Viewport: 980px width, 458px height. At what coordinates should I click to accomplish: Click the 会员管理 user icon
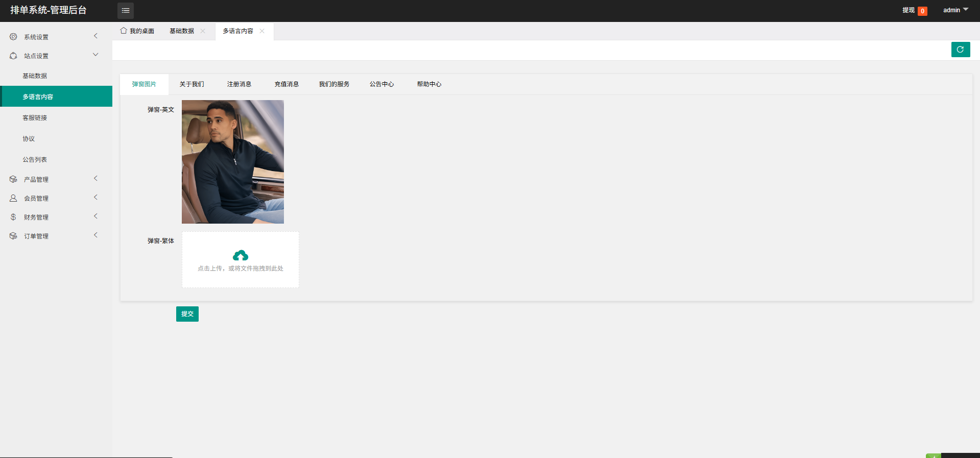click(x=13, y=198)
